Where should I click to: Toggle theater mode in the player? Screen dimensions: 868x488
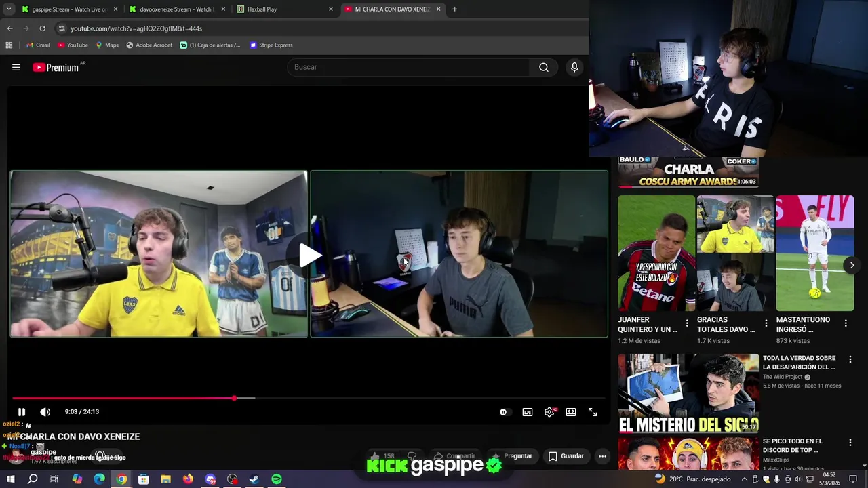[x=571, y=412]
